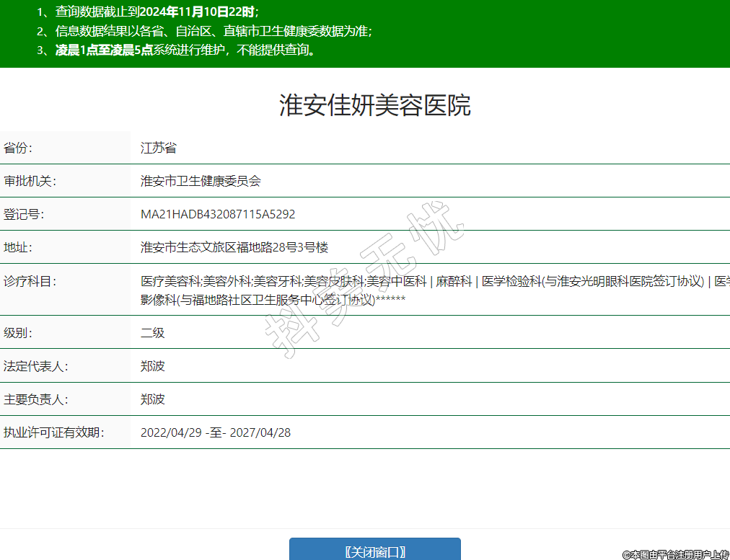Select the 执业许可证有效期 field label
The height and width of the screenshot is (560, 730).
(x=54, y=432)
